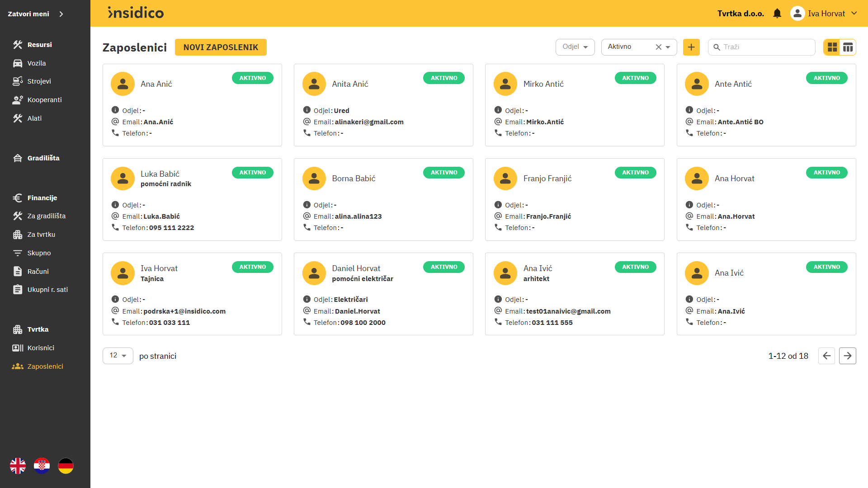Open the 12 per page dropdown

click(x=118, y=356)
